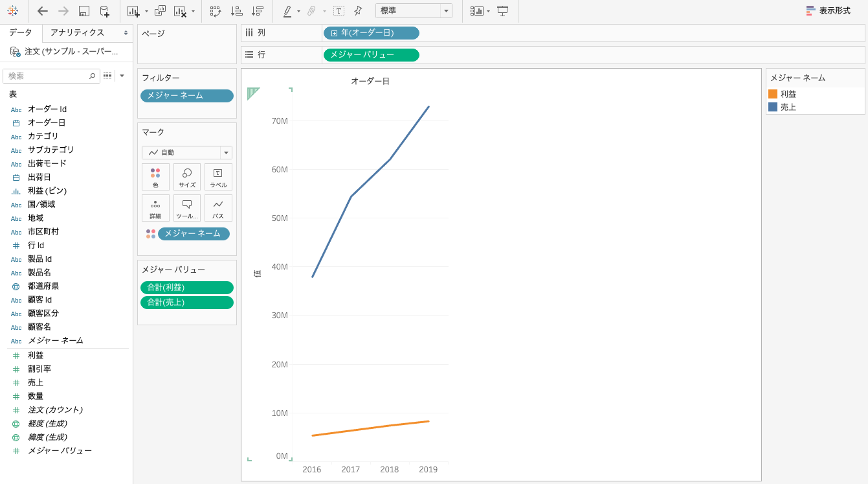The height and width of the screenshot is (484, 868).
Task: Select the 注文 (カウント) field
Action: [x=55, y=410]
